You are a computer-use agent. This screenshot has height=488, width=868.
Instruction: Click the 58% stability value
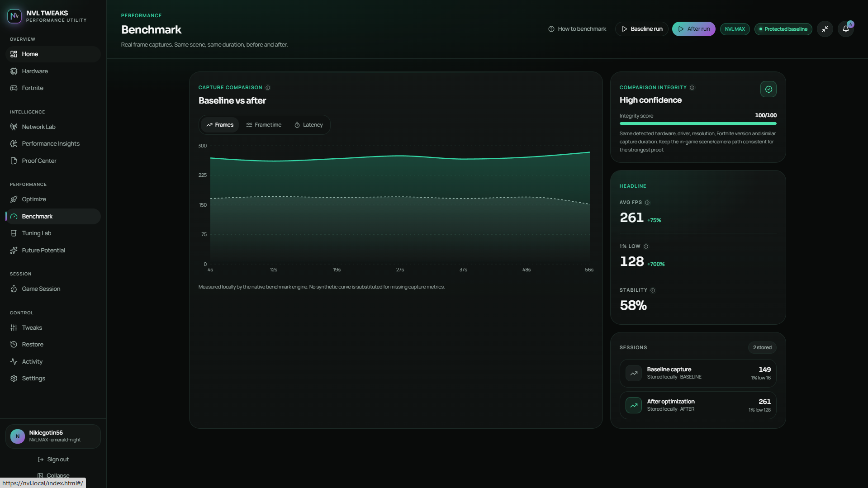click(x=633, y=306)
